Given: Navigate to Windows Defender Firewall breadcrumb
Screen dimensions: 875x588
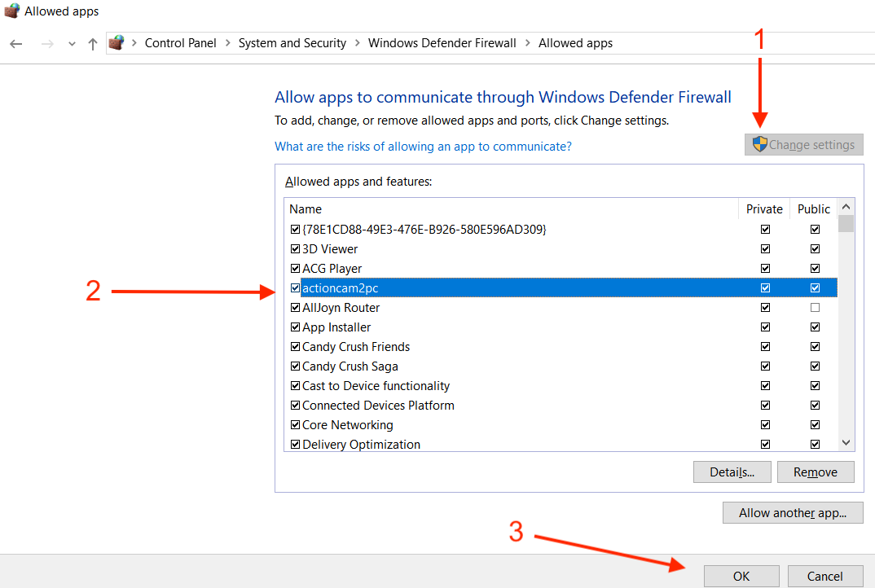Looking at the screenshot, I should [x=442, y=43].
